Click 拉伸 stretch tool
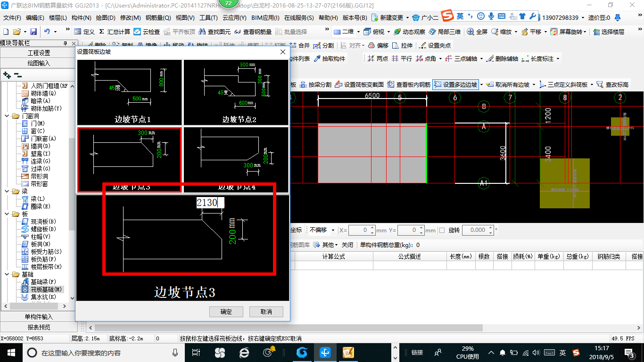Viewport: 644px width, 362px height. [402, 46]
